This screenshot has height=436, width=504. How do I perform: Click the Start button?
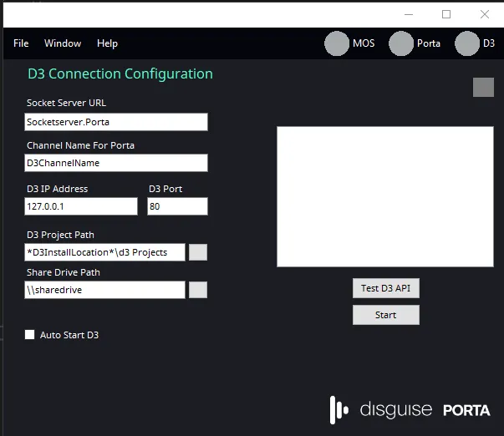pos(385,315)
